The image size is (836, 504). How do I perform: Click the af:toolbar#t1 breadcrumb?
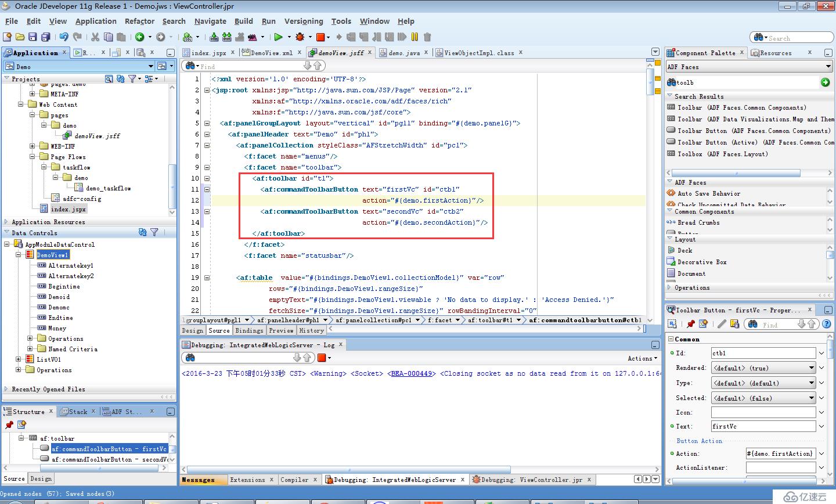click(x=490, y=320)
